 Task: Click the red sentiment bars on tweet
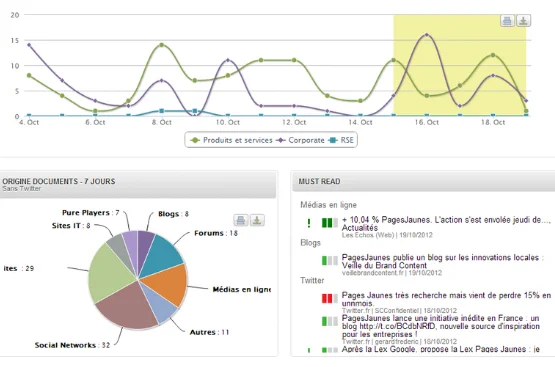[330, 298]
